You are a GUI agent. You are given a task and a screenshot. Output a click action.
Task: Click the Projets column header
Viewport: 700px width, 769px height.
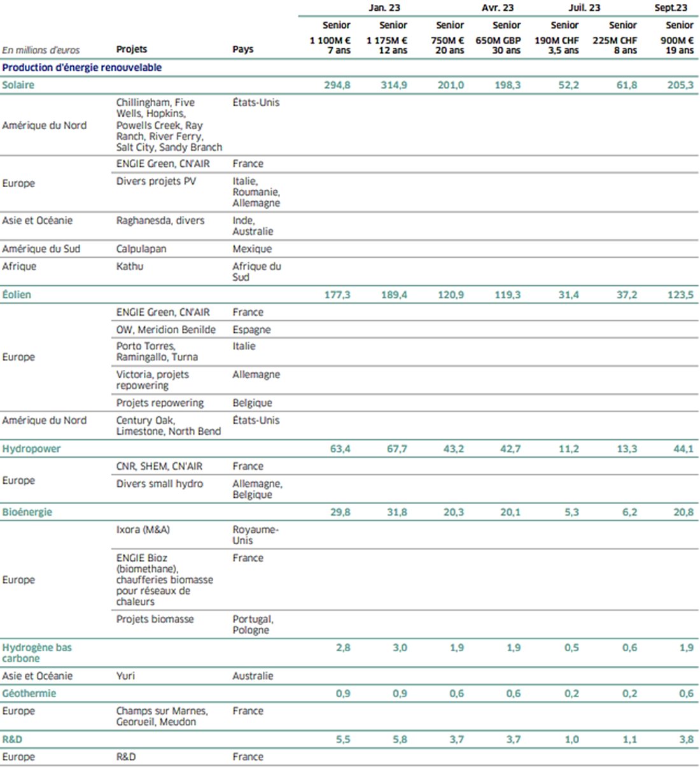click(x=131, y=49)
